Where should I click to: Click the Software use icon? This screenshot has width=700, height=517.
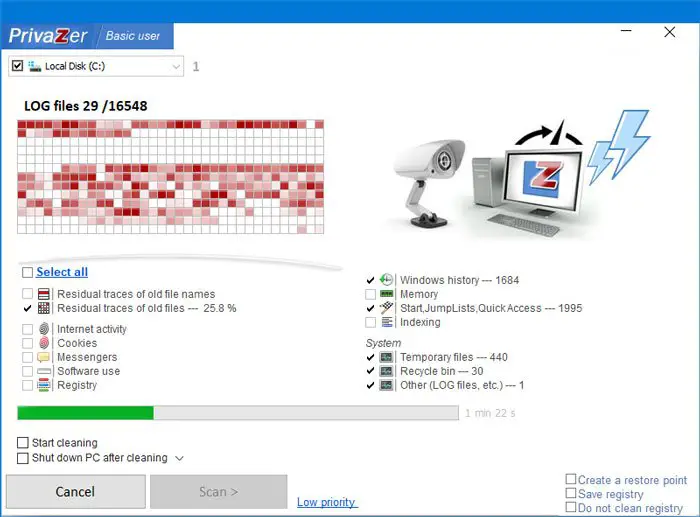click(44, 371)
